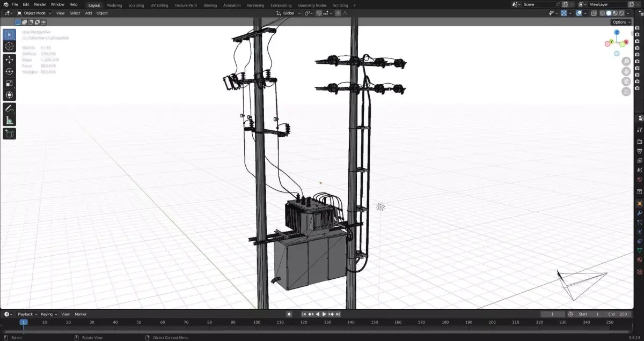Switch to the Shading workspace tab
This screenshot has height=341, width=644.
coord(210,5)
